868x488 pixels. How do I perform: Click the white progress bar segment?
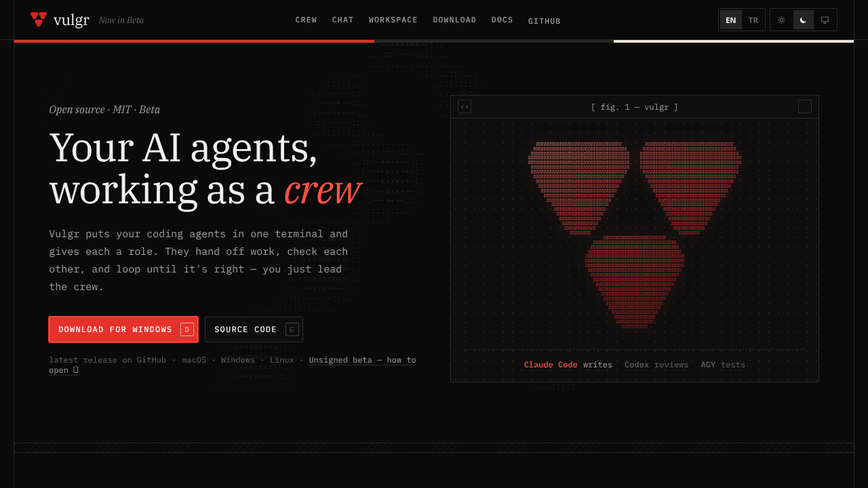tap(734, 41)
